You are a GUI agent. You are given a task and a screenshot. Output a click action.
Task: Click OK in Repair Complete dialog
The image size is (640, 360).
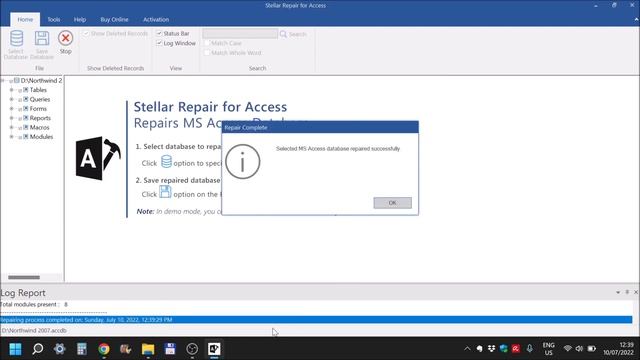tap(392, 203)
